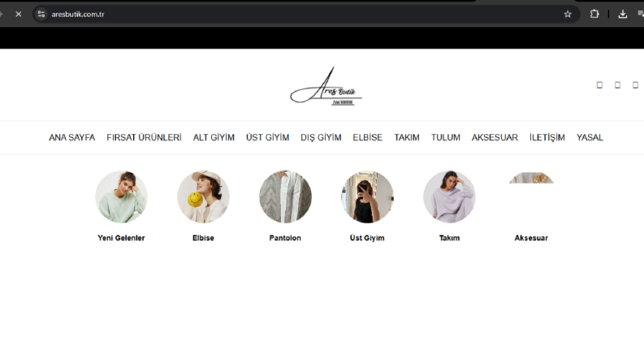The image size is (644, 362).
Task: Open ALT GİYİM menu
Action: click(214, 137)
